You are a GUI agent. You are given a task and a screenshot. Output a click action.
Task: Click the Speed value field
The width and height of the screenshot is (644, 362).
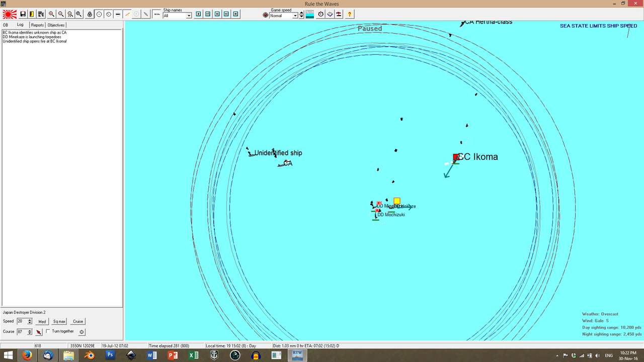(22, 321)
